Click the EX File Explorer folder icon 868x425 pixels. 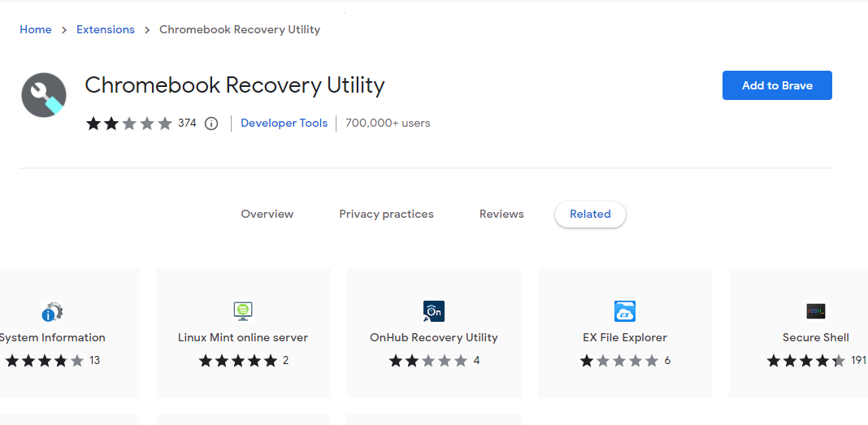click(625, 311)
